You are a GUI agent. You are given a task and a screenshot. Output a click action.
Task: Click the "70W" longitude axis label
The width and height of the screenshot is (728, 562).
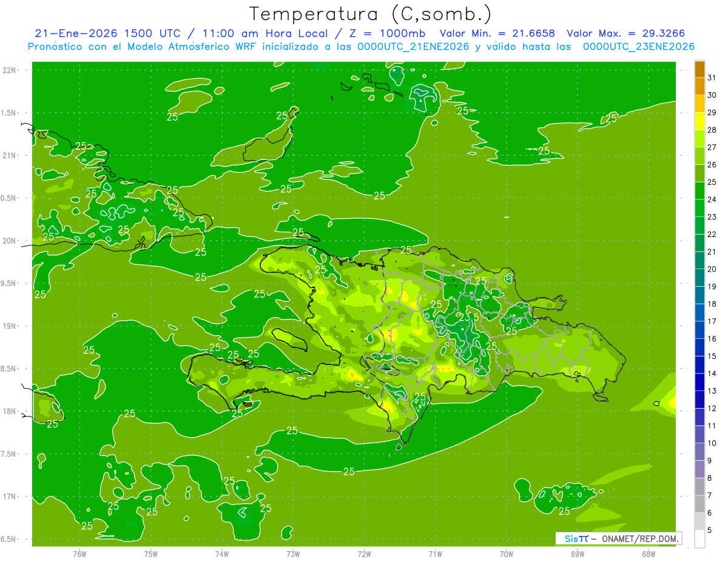point(507,554)
